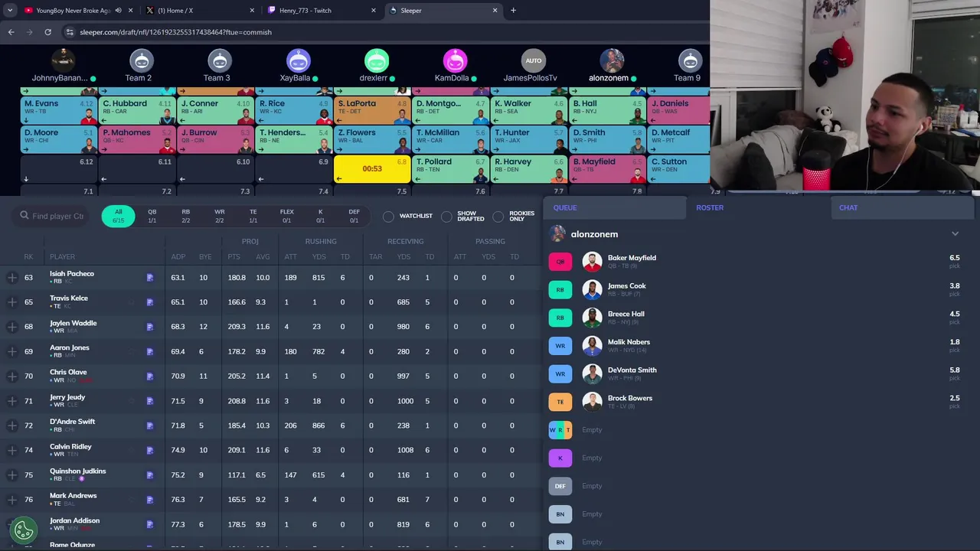Filter players by FLEX position
This screenshot has height=551, width=980.
coord(286,217)
